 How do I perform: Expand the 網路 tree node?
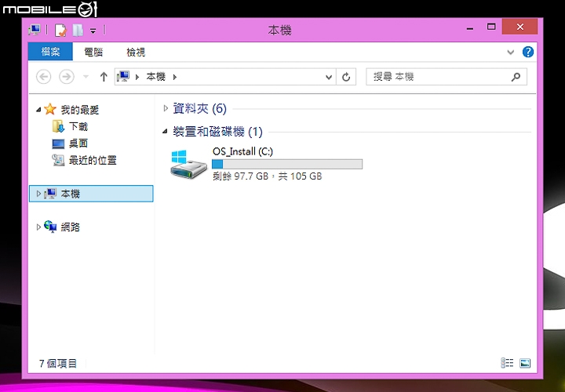coord(38,227)
